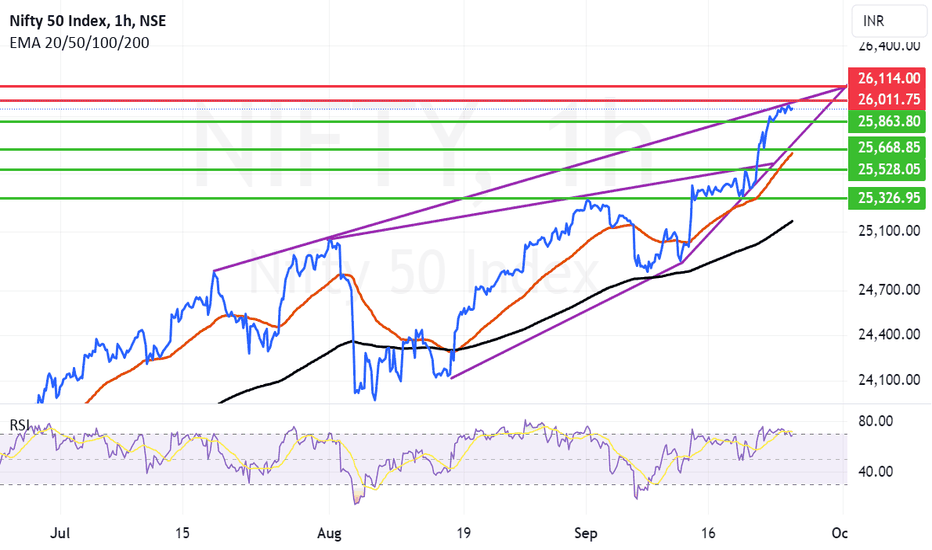Click the RSI 40.00 axis value
The width and height of the screenshot is (932, 550).
coord(876,472)
